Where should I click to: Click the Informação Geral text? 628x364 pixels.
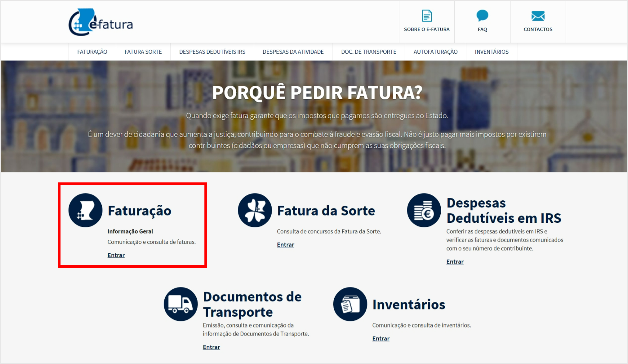click(x=130, y=231)
